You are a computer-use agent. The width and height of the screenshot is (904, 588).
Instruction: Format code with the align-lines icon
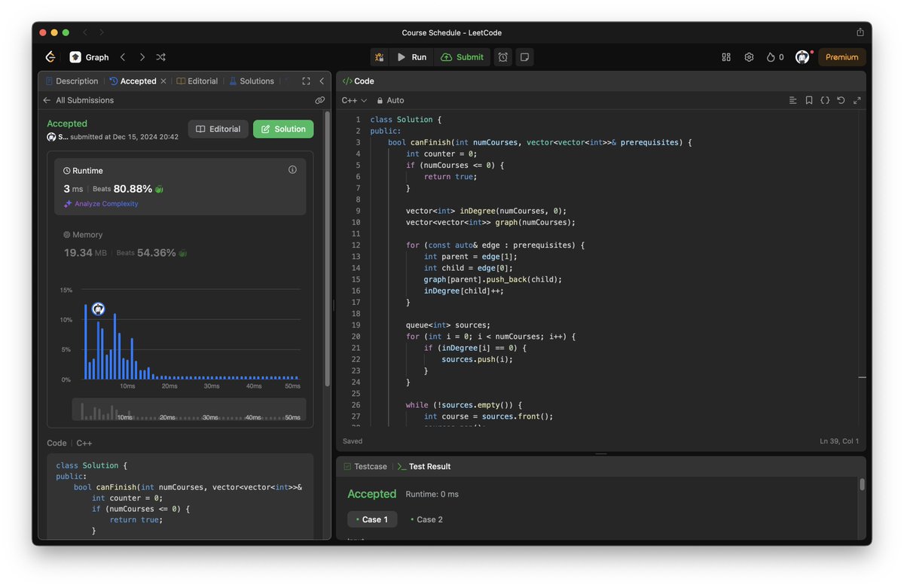pyautogui.click(x=793, y=100)
